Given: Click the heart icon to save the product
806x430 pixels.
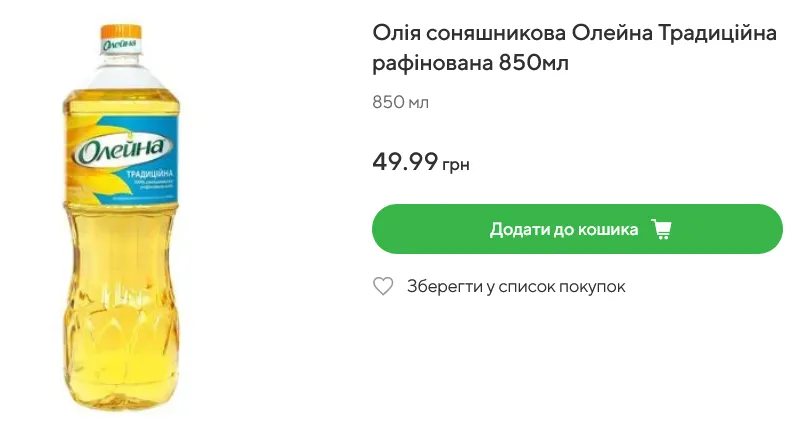Looking at the screenshot, I should pos(383,287).
